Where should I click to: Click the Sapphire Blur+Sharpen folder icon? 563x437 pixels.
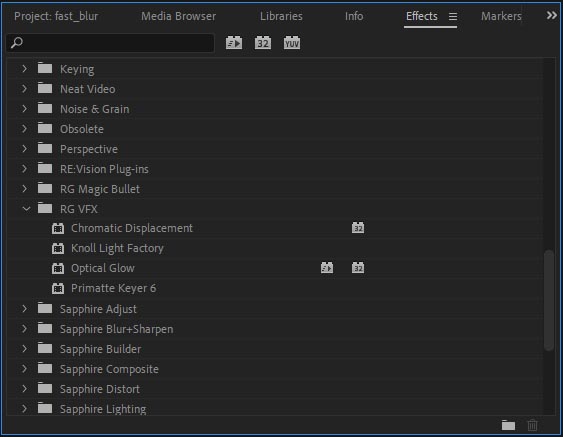point(45,329)
